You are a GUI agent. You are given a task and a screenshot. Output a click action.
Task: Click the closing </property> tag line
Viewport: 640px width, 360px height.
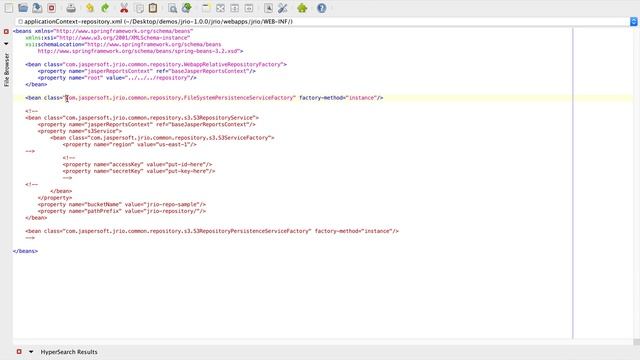click(x=55, y=198)
